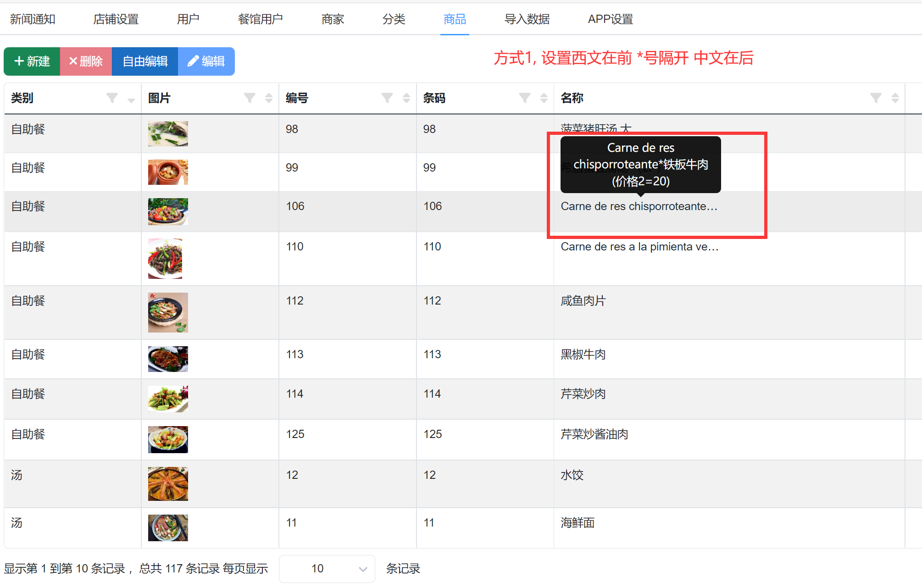Open the 水饺 product image

[x=168, y=484]
